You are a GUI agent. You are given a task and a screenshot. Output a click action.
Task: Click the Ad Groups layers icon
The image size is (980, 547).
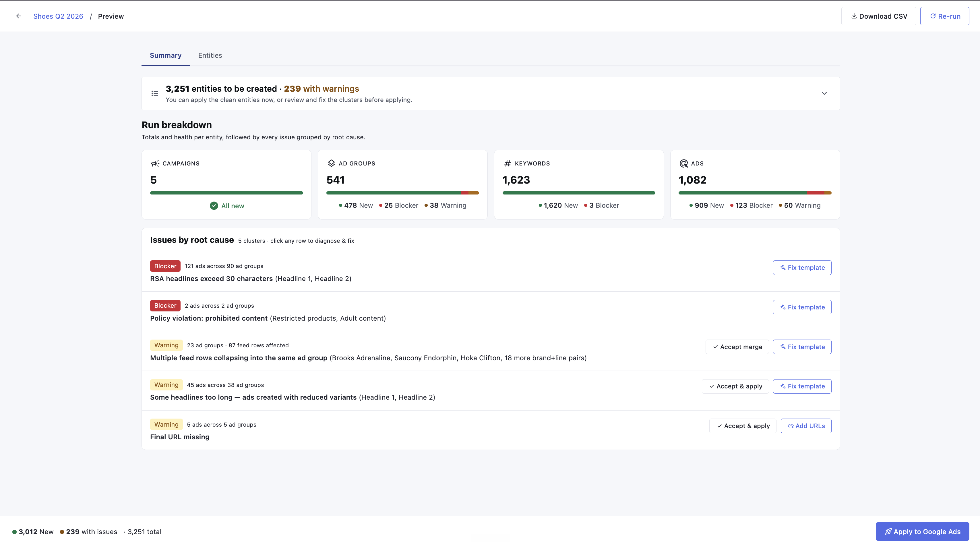coord(331,163)
